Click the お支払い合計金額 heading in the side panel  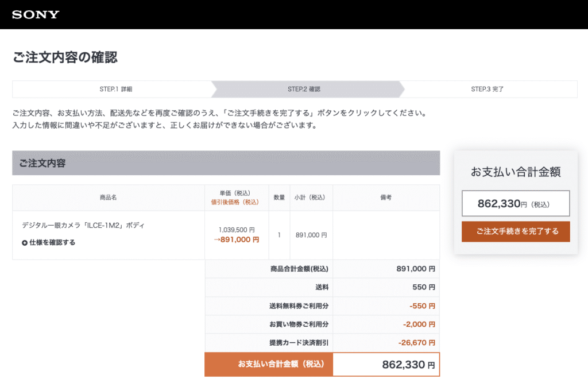point(516,172)
